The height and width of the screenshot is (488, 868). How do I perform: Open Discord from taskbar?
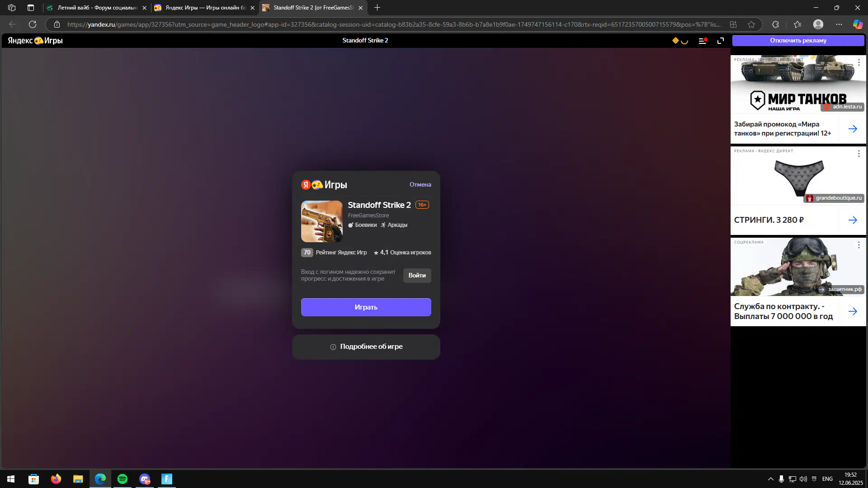145,479
